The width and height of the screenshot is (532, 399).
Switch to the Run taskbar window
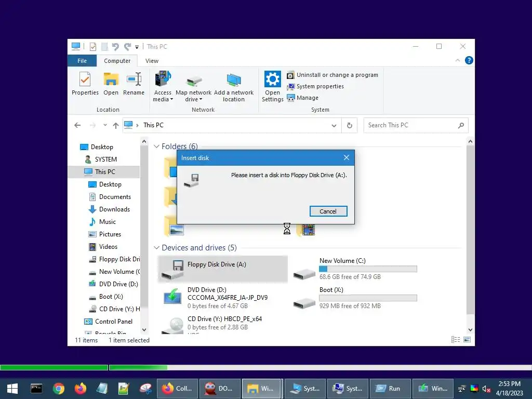[x=390, y=389]
